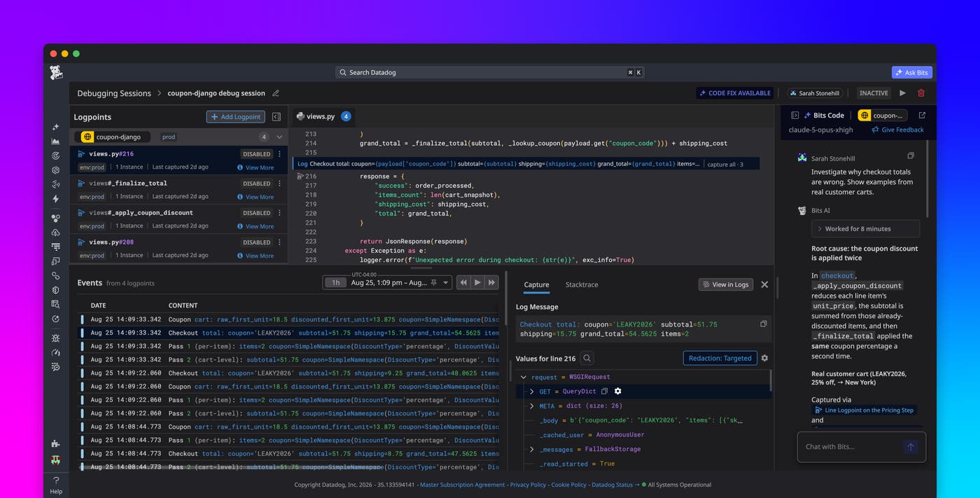Open the dashboards chart sidebar icon
Screen dimensions: 980x498
[56, 141]
